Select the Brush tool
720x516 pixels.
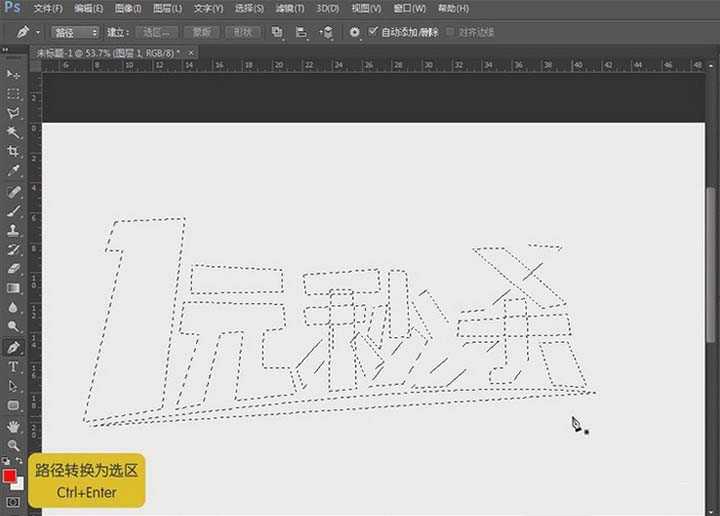pyautogui.click(x=13, y=210)
